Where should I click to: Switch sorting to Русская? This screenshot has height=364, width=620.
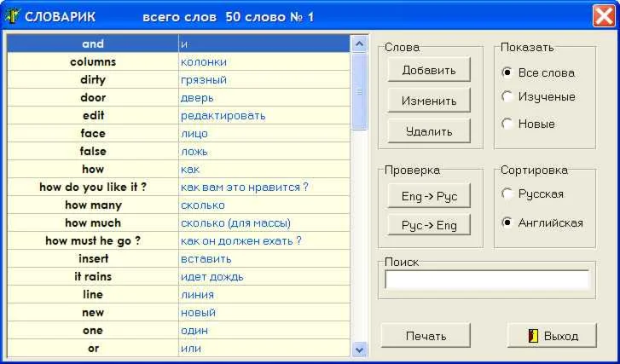click(507, 194)
